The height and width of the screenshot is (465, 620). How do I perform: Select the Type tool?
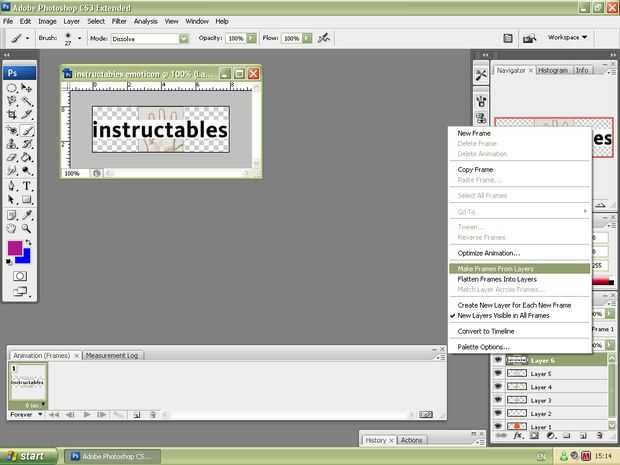[27, 186]
